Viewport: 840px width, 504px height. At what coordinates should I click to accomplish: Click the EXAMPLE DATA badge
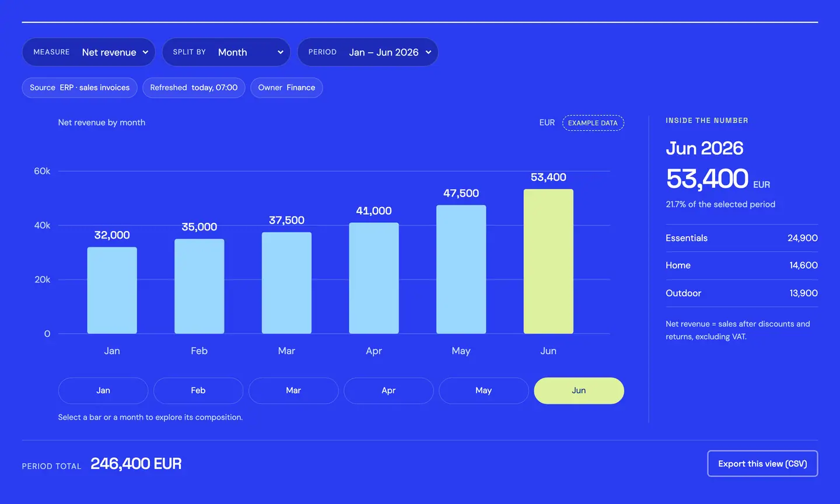593,123
